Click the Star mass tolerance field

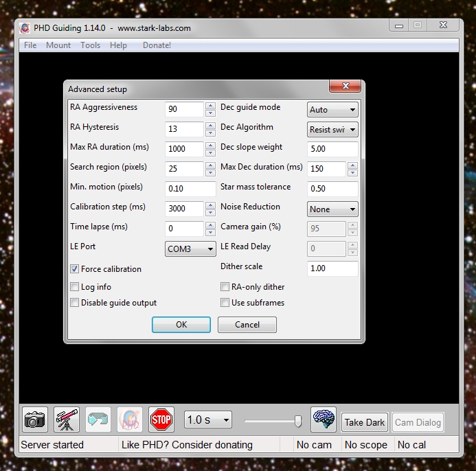click(x=332, y=189)
